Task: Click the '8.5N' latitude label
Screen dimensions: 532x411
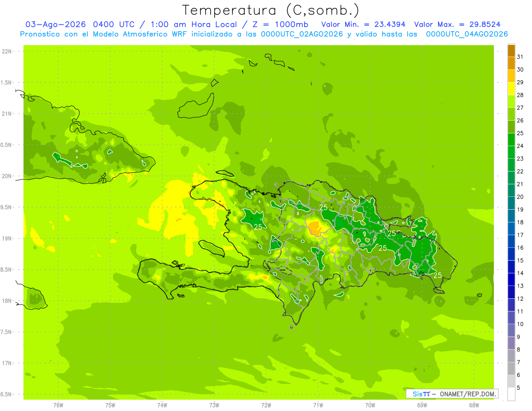Action: tap(7, 270)
